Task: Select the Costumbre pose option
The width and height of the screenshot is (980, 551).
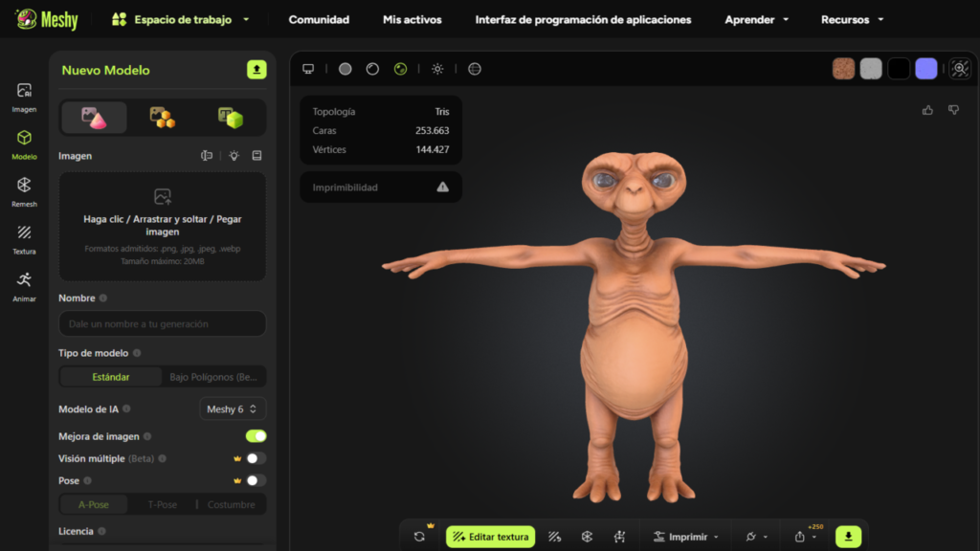Action: 231,504
